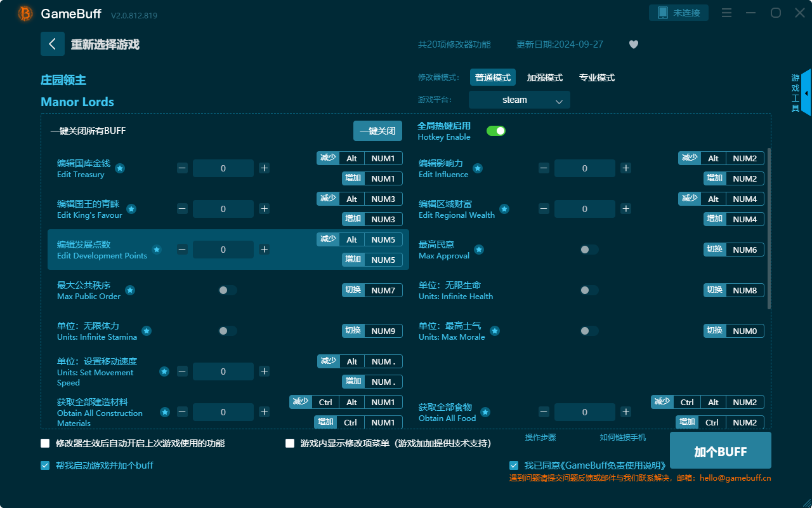The image size is (812, 508).
Task: Click the NUM7 hotkey for Max Public Order
Action: click(x=383, y=290)
